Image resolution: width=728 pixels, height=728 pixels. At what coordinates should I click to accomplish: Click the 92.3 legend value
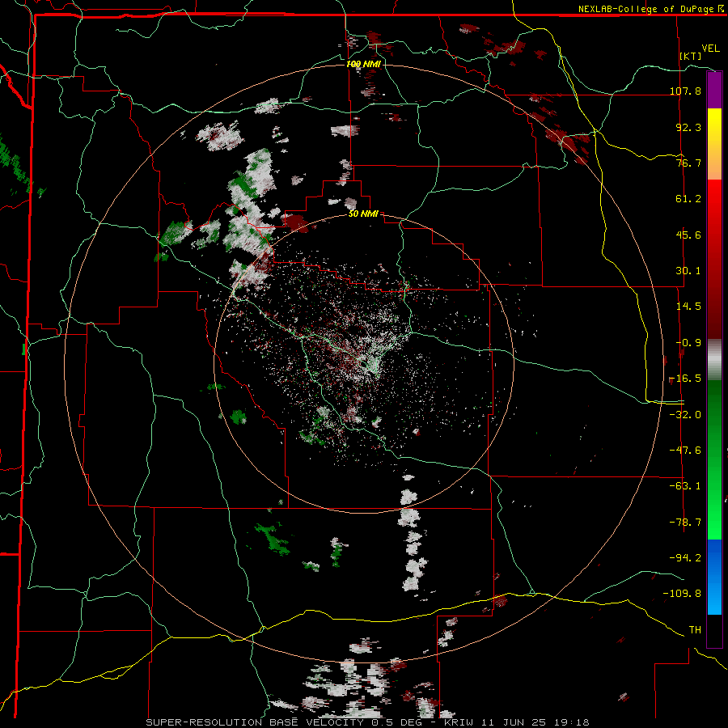[x=688, y=127]
